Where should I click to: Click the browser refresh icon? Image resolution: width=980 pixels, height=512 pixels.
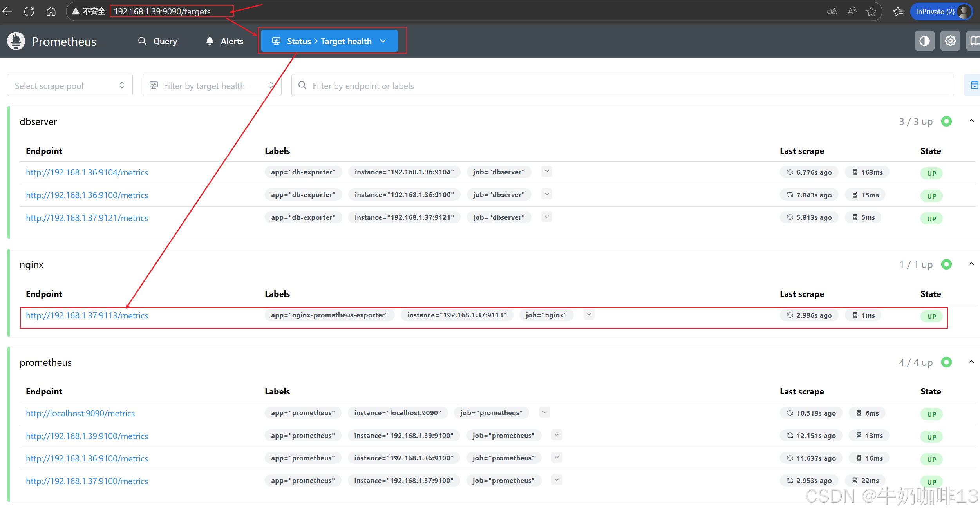point(29,11)
